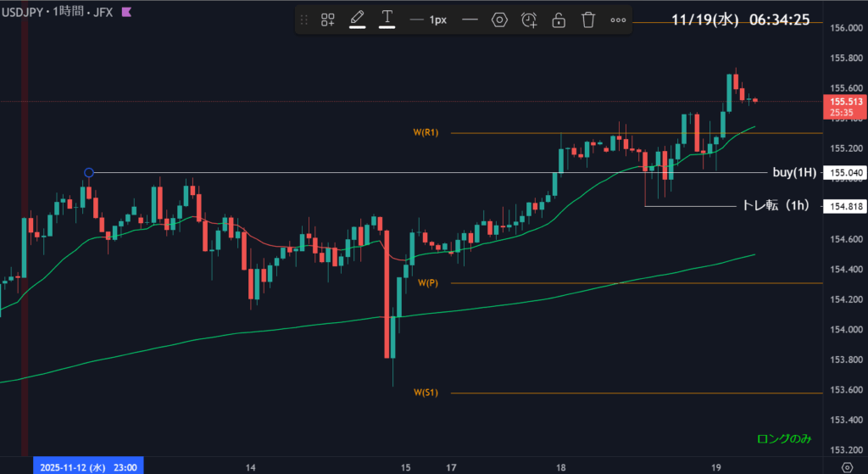The image size is (868, 474).
Task: Select the トレ転（1h） line label
Action: (775, 205)
